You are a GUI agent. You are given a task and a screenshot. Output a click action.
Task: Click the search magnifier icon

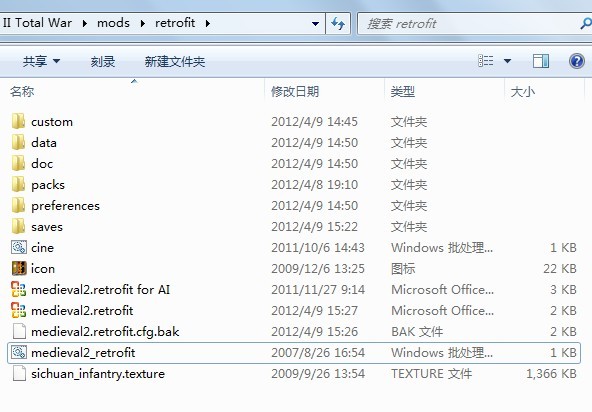point(586,24)
